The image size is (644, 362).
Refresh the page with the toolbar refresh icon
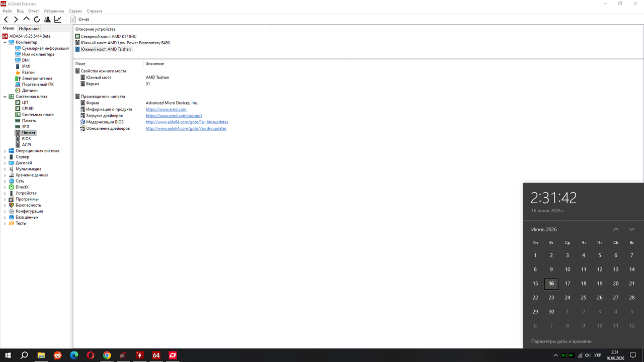click(x=37, y=20)
